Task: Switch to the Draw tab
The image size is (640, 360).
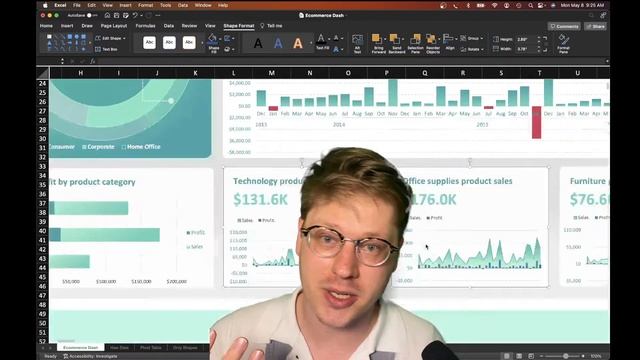Action: (87, 26)
